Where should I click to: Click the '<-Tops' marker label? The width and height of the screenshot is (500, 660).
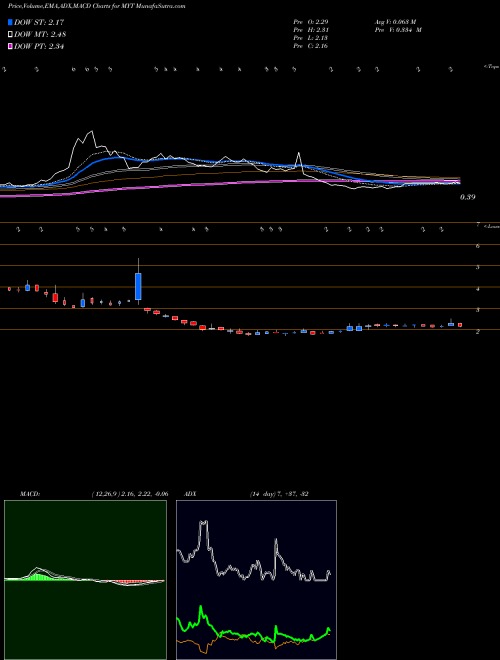(491, 67)
